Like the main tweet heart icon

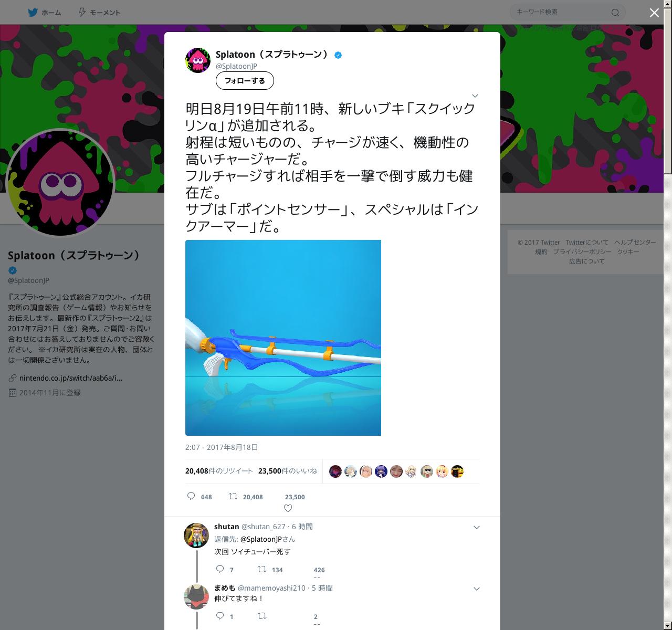point(288,508)
